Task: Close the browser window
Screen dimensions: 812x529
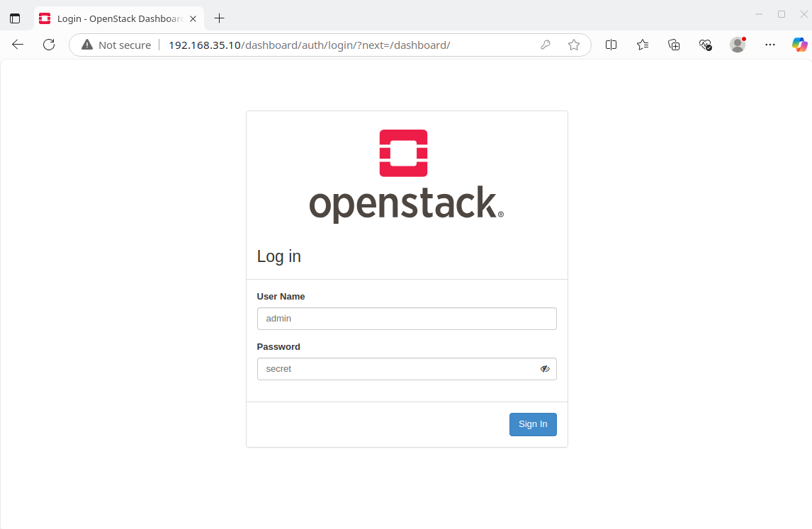Action: 803,14
